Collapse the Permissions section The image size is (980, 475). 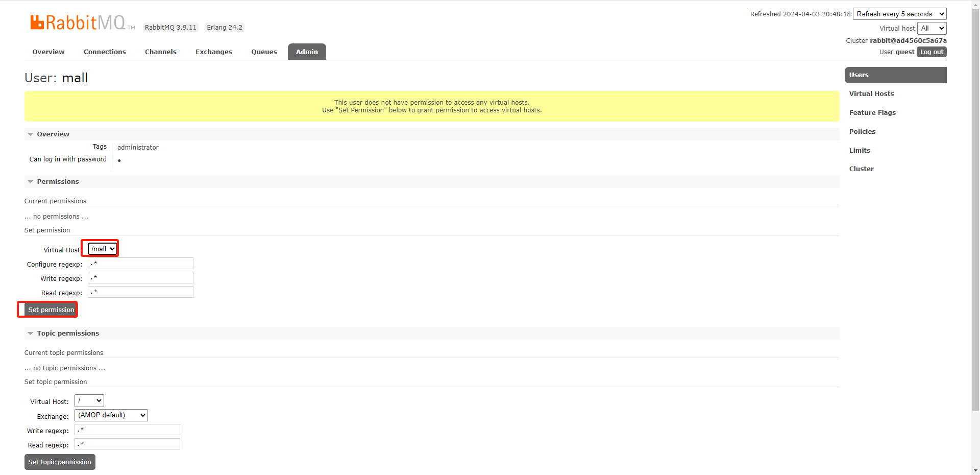coord(57,182)
